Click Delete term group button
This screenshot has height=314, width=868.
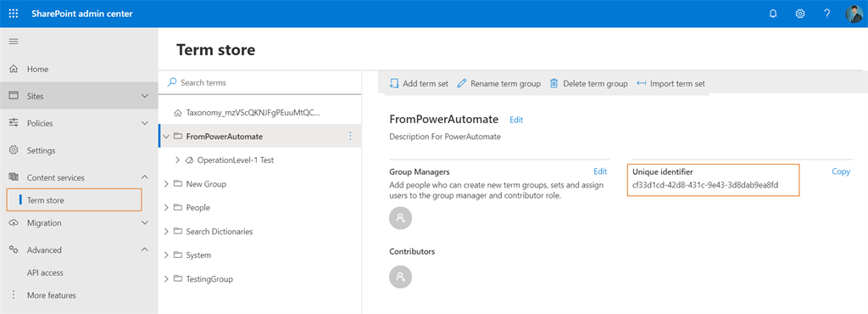(x=588, y=84)
